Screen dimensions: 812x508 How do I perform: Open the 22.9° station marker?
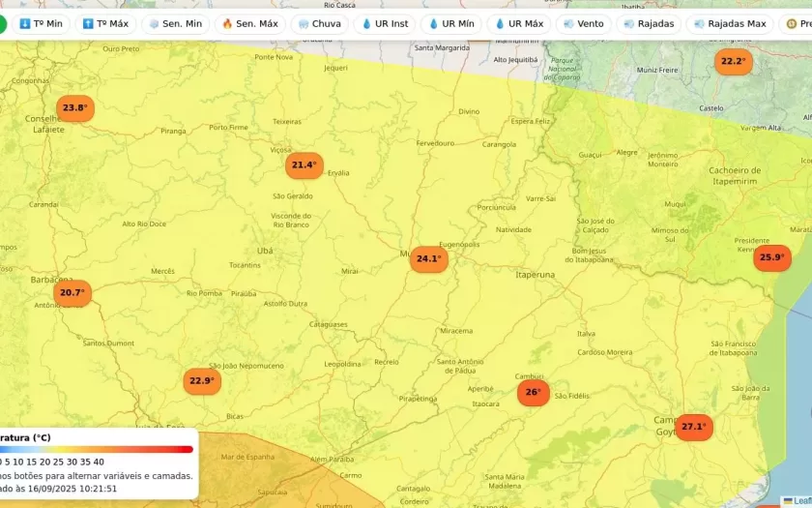[x=202, y=381]
